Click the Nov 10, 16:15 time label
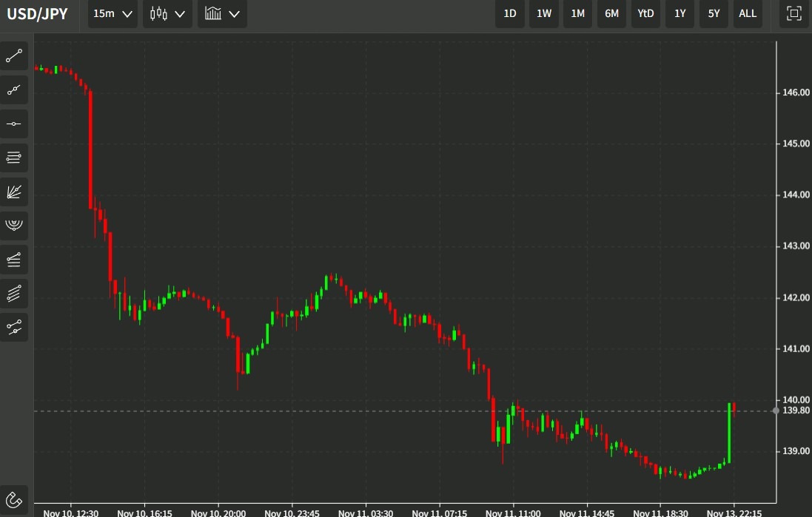The image size is (812, 517). click(x=144, y=513)
